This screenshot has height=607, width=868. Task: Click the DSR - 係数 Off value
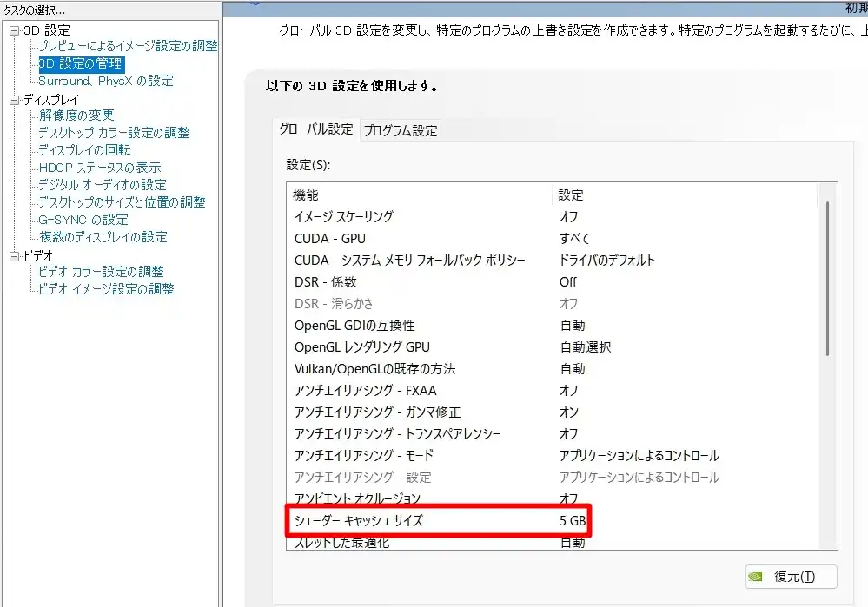tap(568, 282)
